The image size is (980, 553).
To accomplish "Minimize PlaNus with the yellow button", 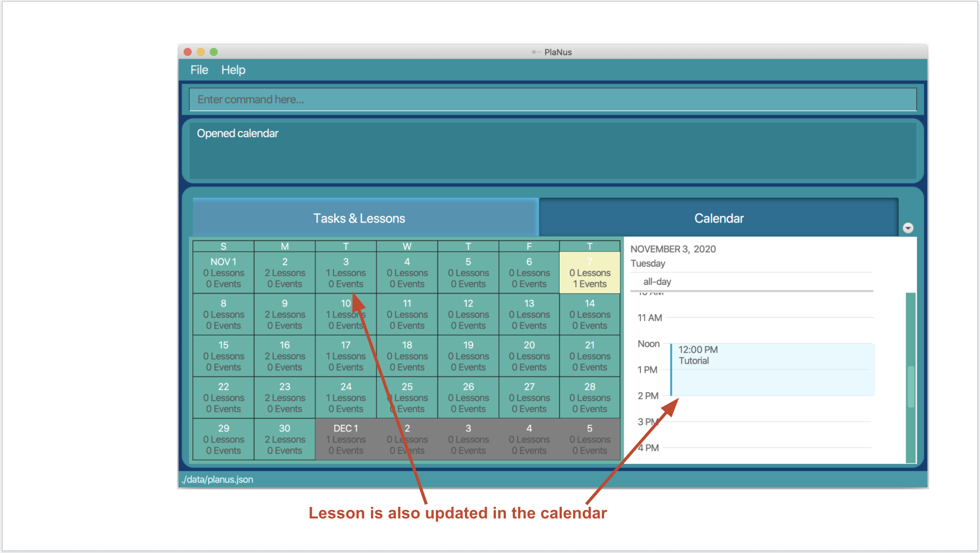I will point(200,52).
